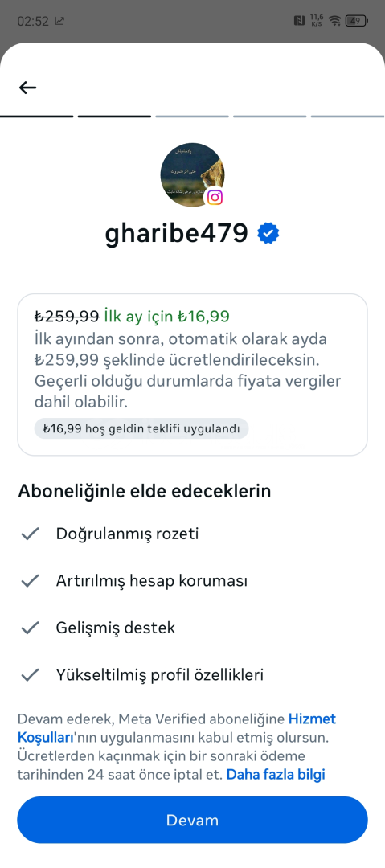Image resolution: width=385 pixels, height=868 pixels.
Task: Tap the back arrow icon
Action: (x=27, y=88)
